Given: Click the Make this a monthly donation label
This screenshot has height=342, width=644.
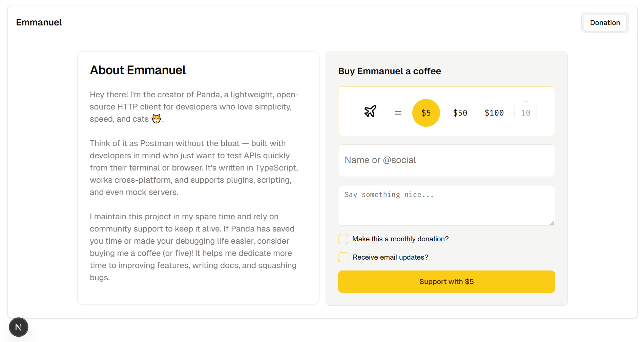Looking at the screenshot, I should tap(400, 239).
